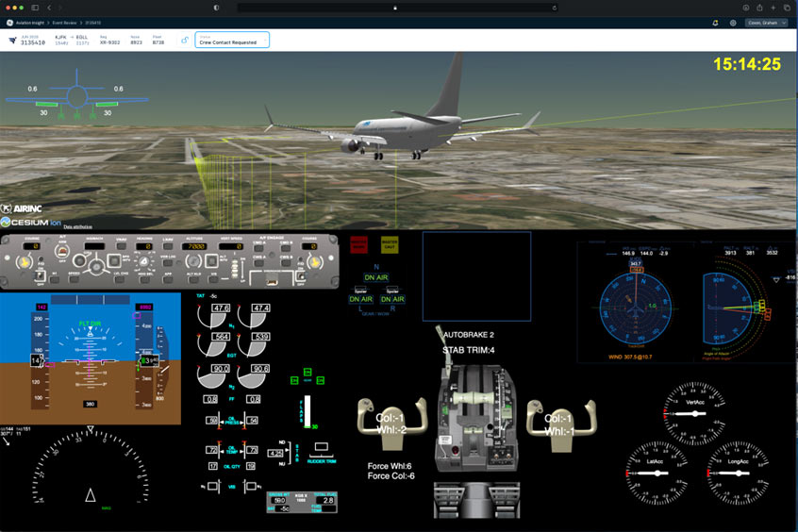This screenshot has width=798, height=532.
Task: Click the browser sidebar toggle icon
Action: point(35,7)
